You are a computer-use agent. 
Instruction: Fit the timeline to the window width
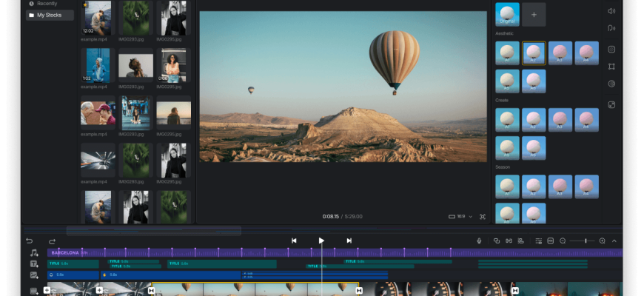(550, 241)
